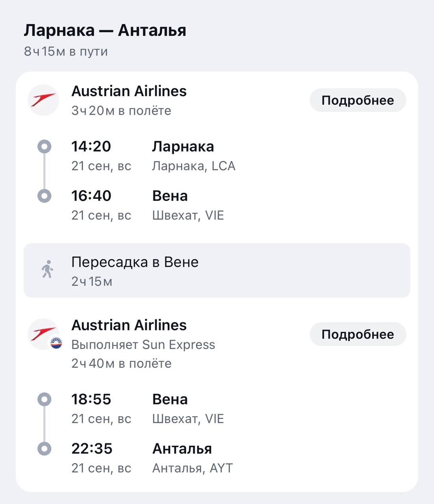Click the 8ч 15м в пути total duration
The width and height of the screenshot is (434, 504).
(66, 51)
